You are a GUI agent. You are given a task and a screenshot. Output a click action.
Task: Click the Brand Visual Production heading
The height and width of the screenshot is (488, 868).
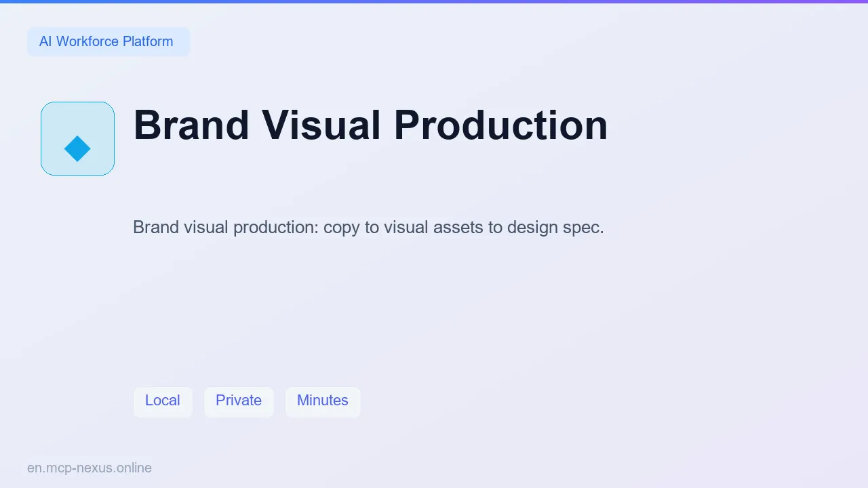(370, 125)
